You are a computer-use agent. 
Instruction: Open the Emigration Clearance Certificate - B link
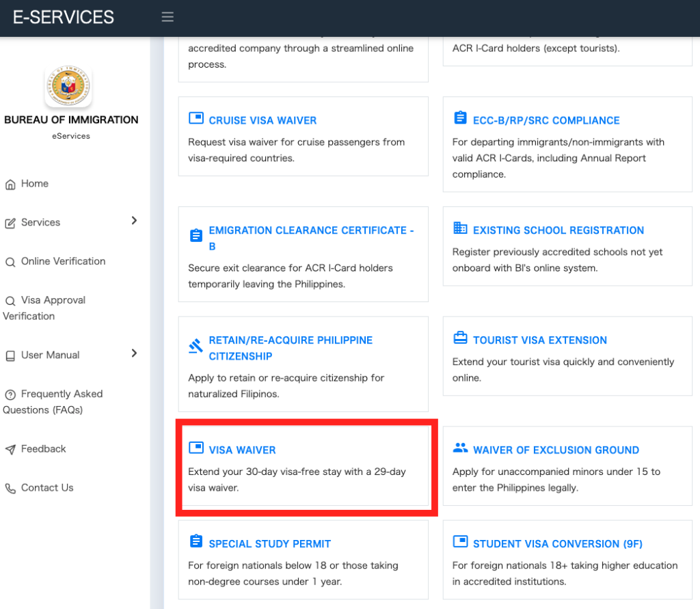tap(311, 231)
